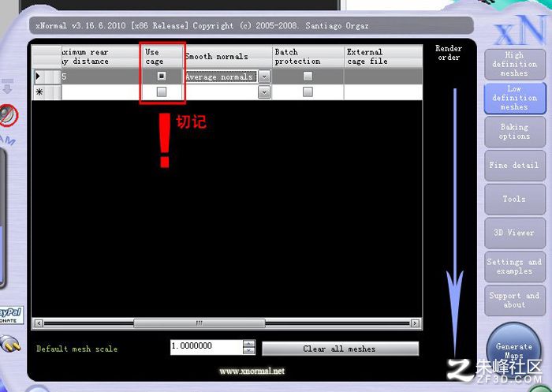Click the Default mesh scale input field
The image size is (552, 392).
pos(207,347)
